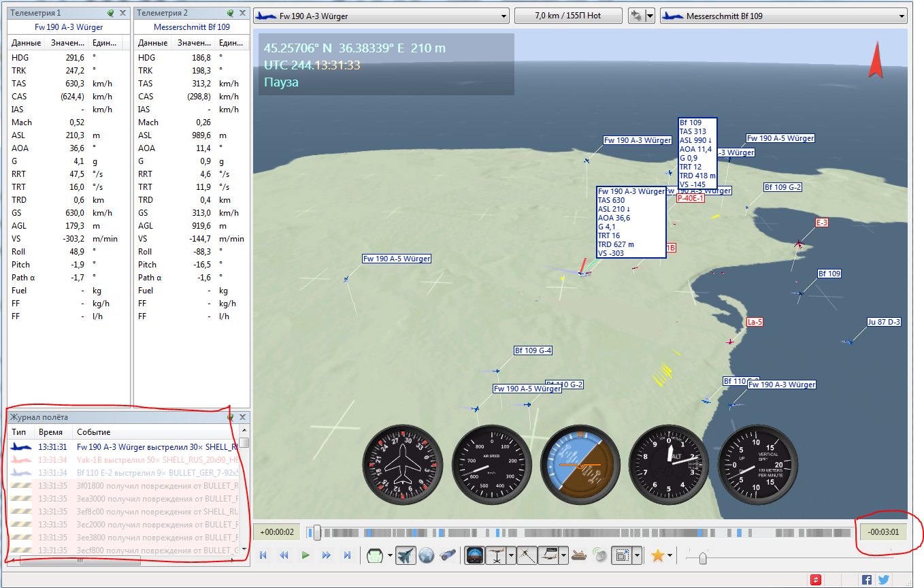Click the globe view icon
Screen dimensions: 924x588
pyautogui.click(x=427, y=555)
